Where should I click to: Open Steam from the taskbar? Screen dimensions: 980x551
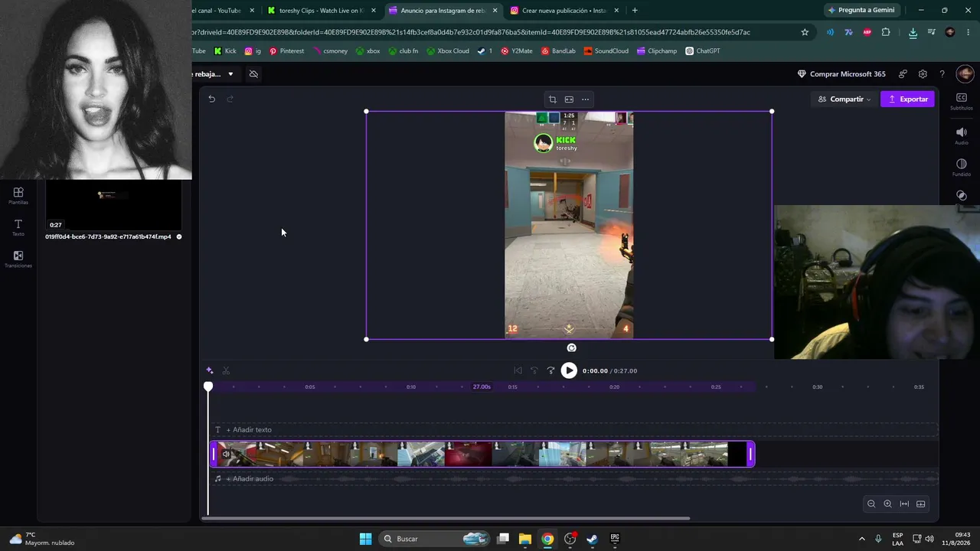(593, 539)
